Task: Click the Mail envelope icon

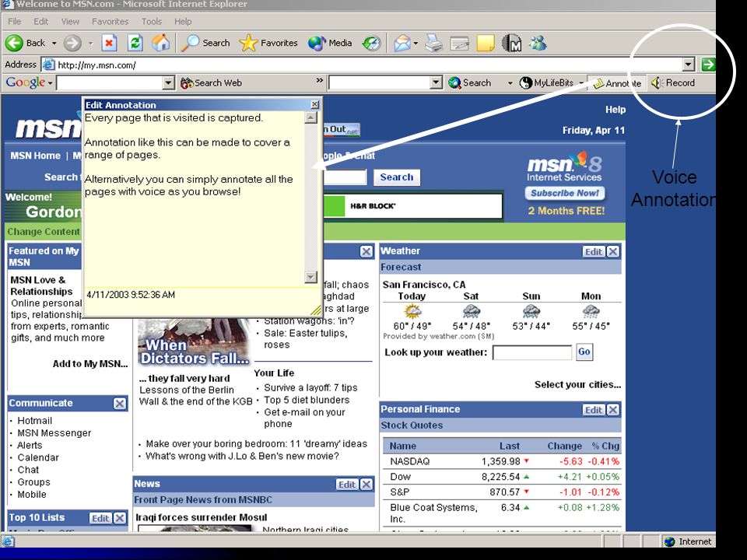Action: [402, 44]
